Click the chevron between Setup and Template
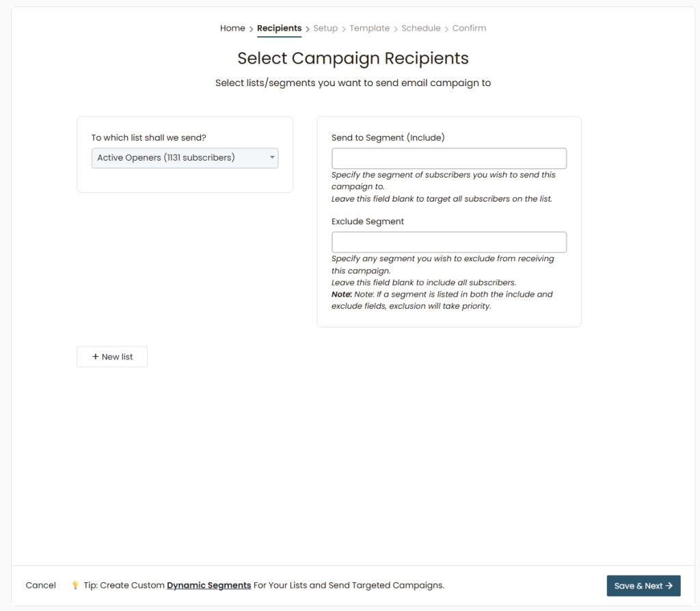Image resolution: width=700 pixels, height=611 pixels. [344, 29]
